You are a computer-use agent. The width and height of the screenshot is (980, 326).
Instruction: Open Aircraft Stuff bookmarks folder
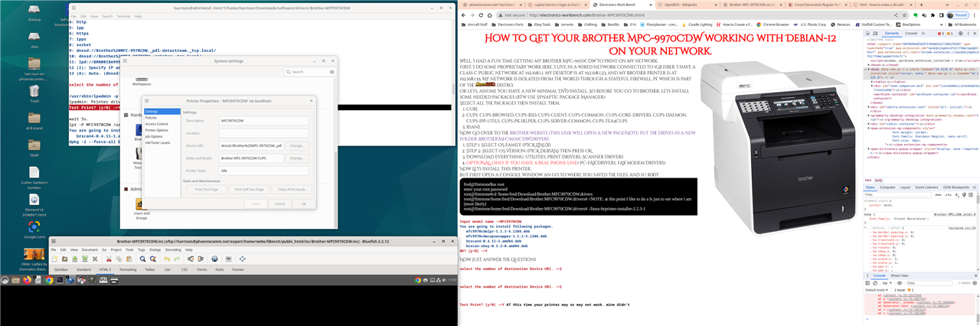(475, 24)
